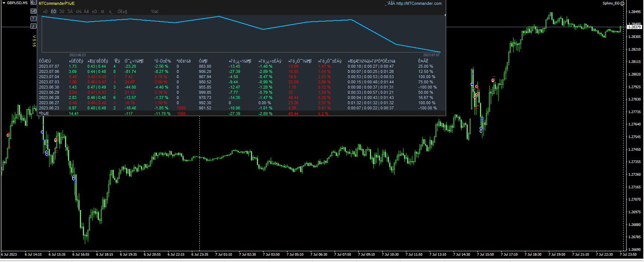This screenshot has height=262, width=644.
Task: Click the ')Æ' button on left panel edge
Action: (x=33, y=11)
